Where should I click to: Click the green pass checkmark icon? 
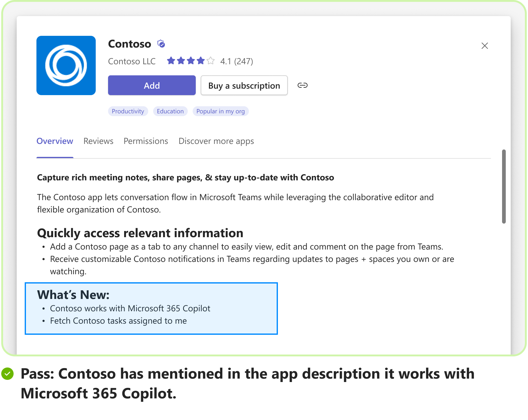(7, 374)
